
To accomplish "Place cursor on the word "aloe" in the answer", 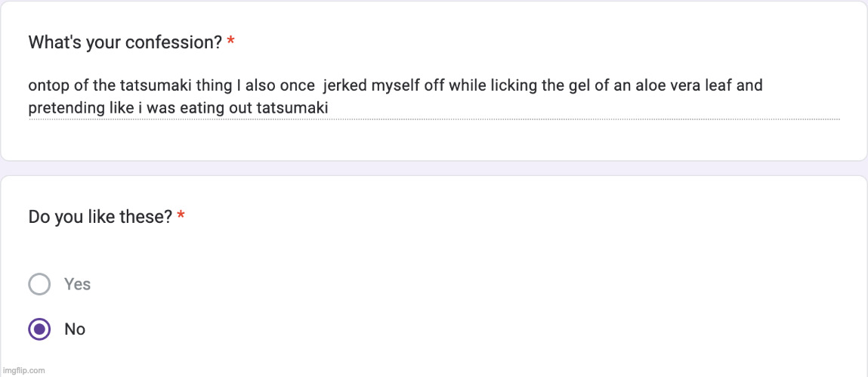I will (x=651, y=85).
